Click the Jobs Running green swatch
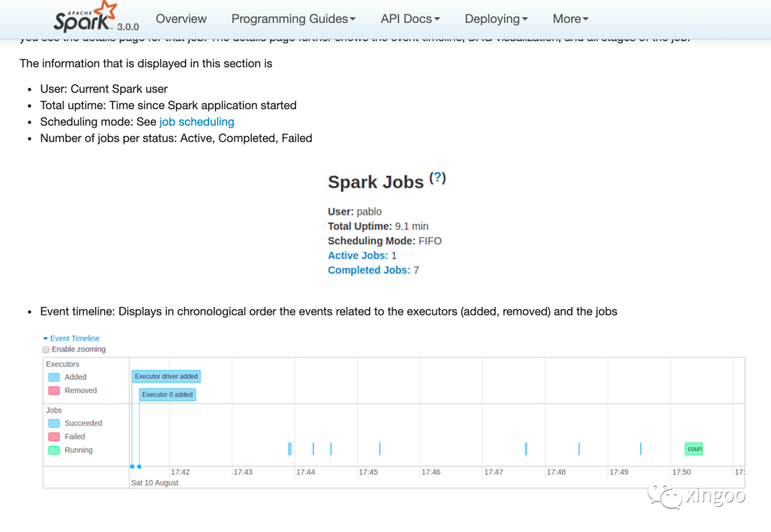771x532 pixels. (54, 450)
